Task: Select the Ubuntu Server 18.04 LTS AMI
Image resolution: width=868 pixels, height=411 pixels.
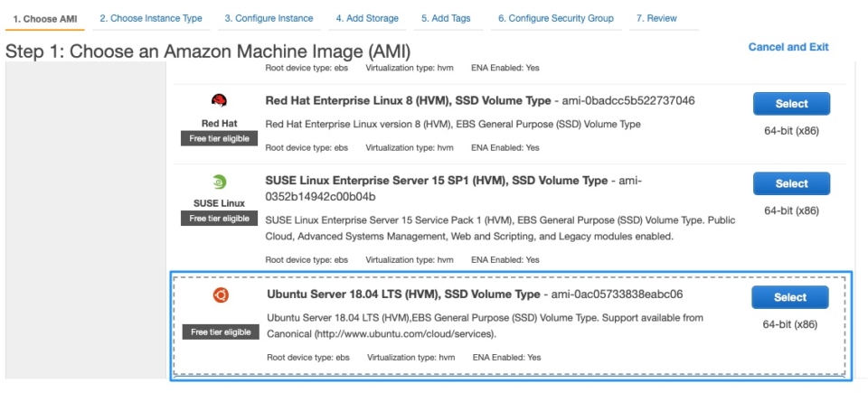Action: tap(790, 297)
